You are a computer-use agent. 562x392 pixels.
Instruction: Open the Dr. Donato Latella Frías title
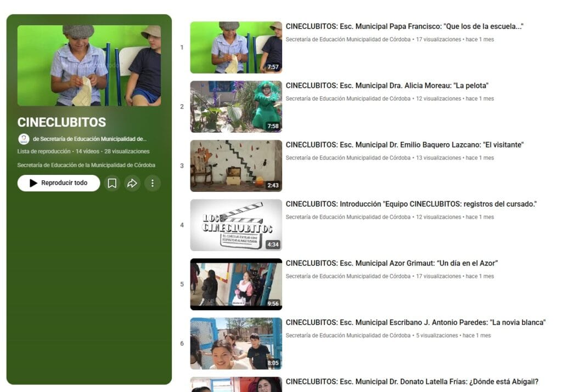[412, 382]
